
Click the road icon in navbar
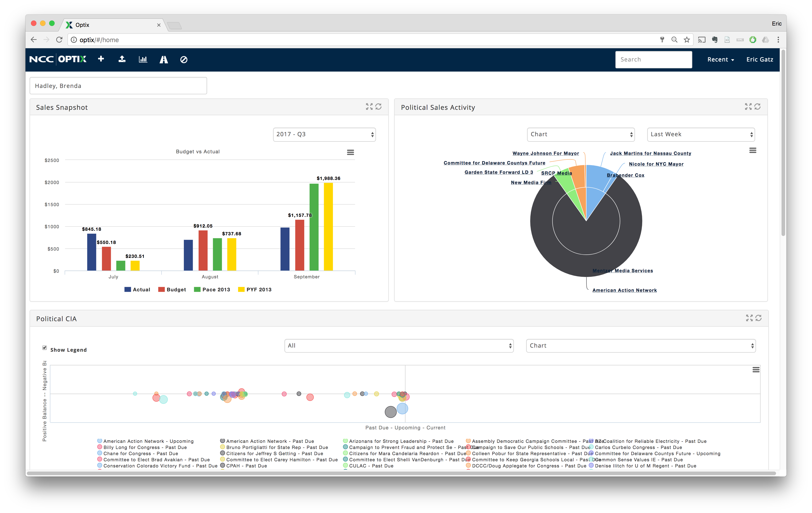point(164,60)
